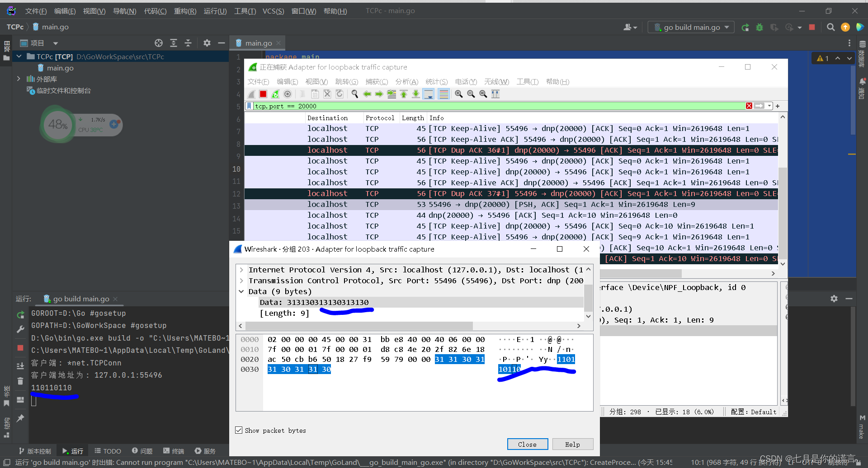Image resolution: width=868 pixels, height=468 pixels.
Task: Zoom in Wireshark packet text
Action: (x=459, y=94)
